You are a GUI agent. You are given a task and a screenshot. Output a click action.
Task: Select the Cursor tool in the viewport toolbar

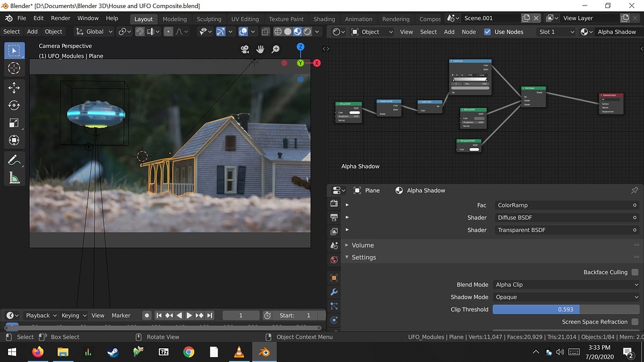(x=14, y=68)
